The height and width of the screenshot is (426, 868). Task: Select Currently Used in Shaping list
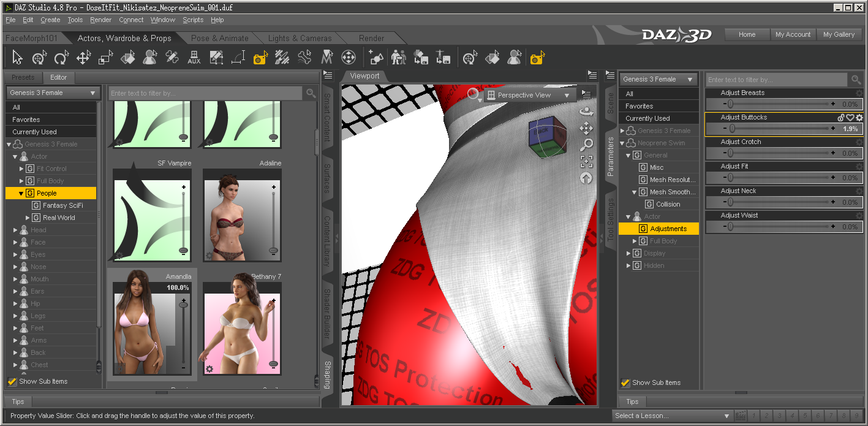coord(51,132)
